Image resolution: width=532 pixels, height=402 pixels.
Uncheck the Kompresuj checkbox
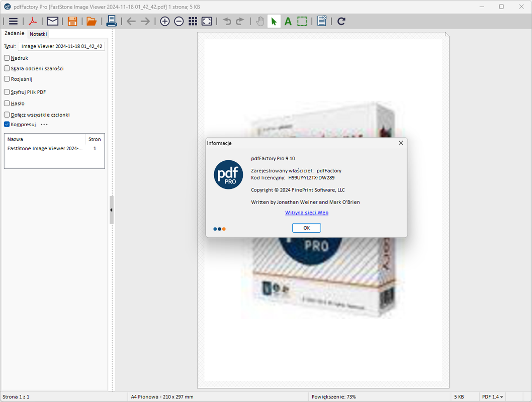(x=7, y=125)
